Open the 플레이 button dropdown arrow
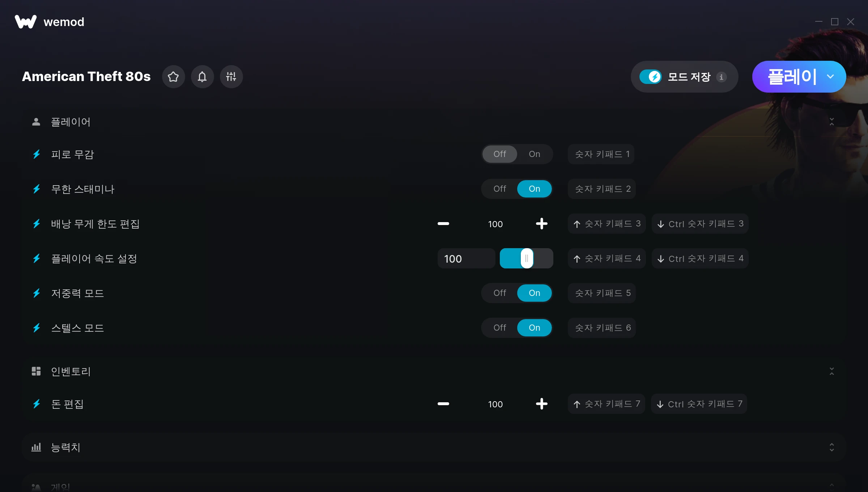 [830, 77]
